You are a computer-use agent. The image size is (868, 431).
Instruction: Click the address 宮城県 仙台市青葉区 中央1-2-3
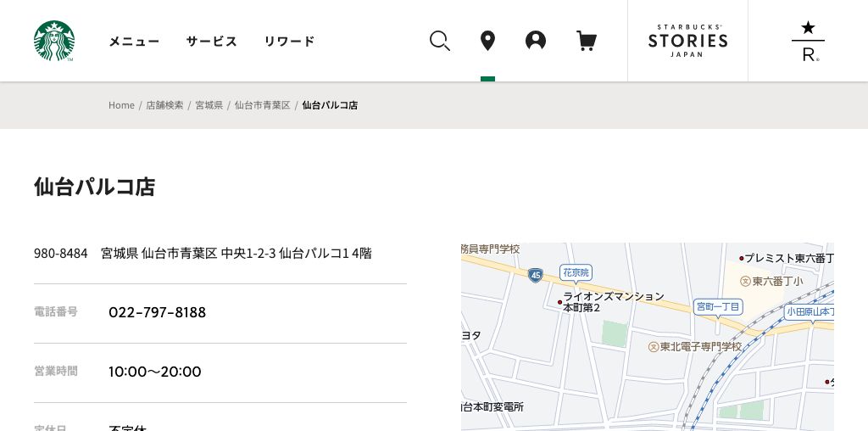tap(188, 254)
